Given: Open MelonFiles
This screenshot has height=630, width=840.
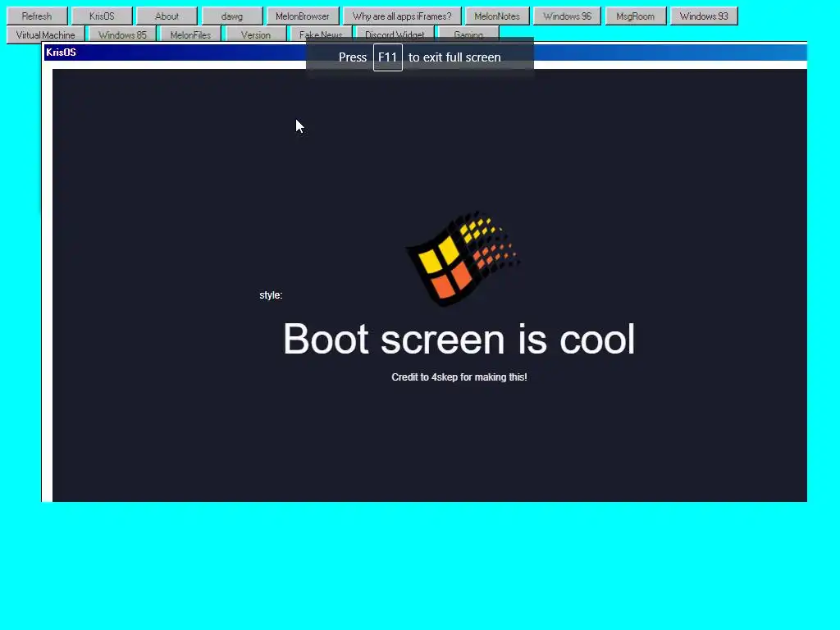Looking at the screenshot, I should tap(190, 34).
